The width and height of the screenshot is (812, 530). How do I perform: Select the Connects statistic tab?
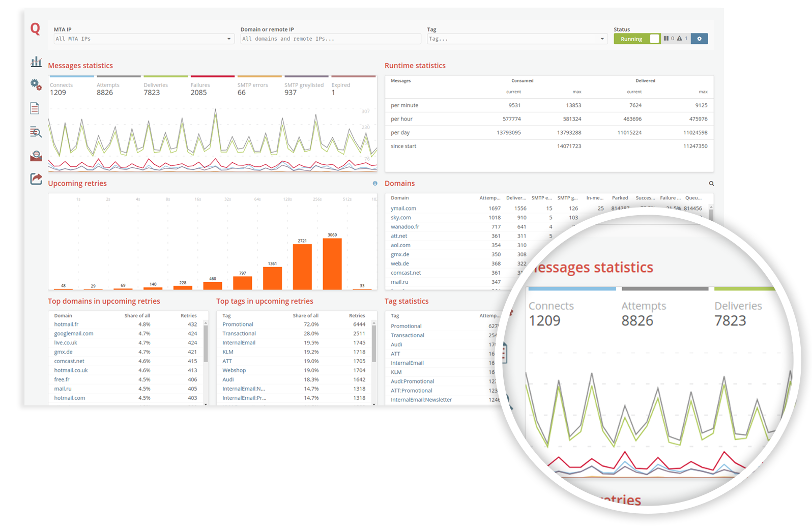click(71, 86)
